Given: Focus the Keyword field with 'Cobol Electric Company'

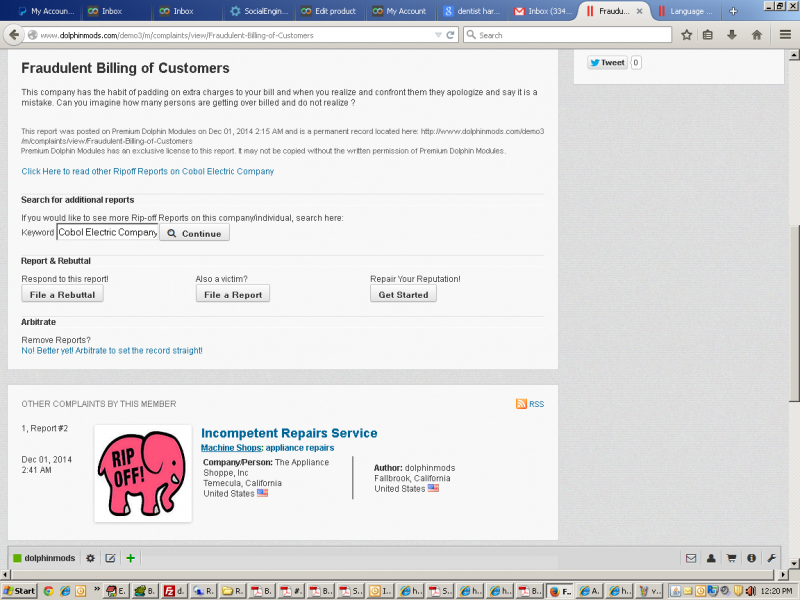Looking at the screenshot, I should click(108, 233).
